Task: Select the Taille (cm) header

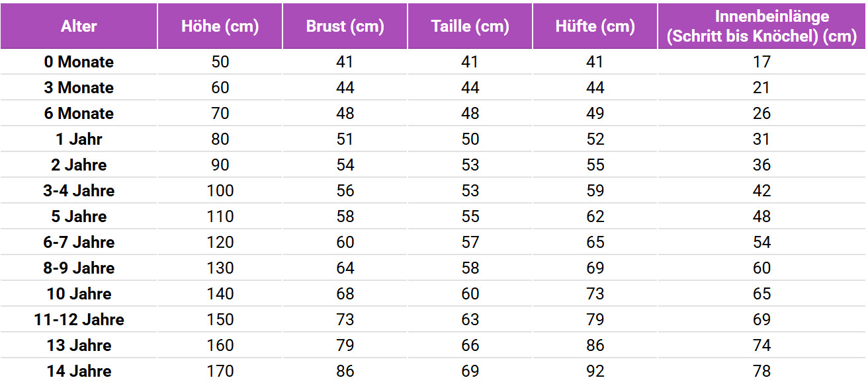Action: pyautogui.click(x=470, y=26)
